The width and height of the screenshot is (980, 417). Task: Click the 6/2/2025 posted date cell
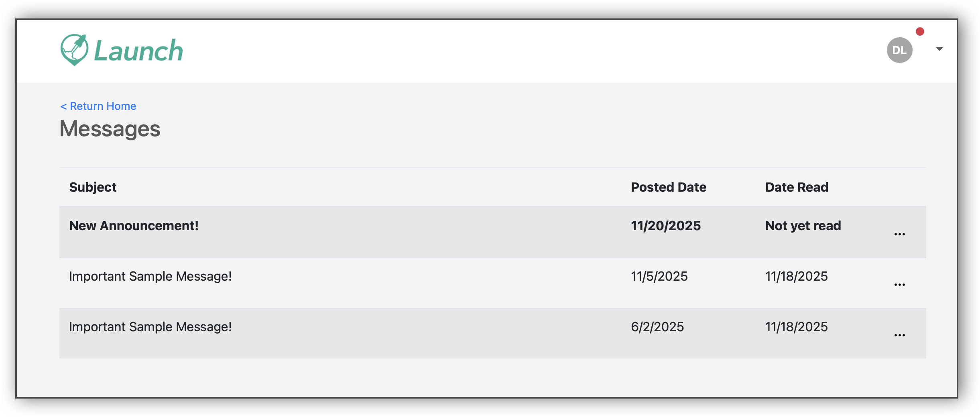657,327
